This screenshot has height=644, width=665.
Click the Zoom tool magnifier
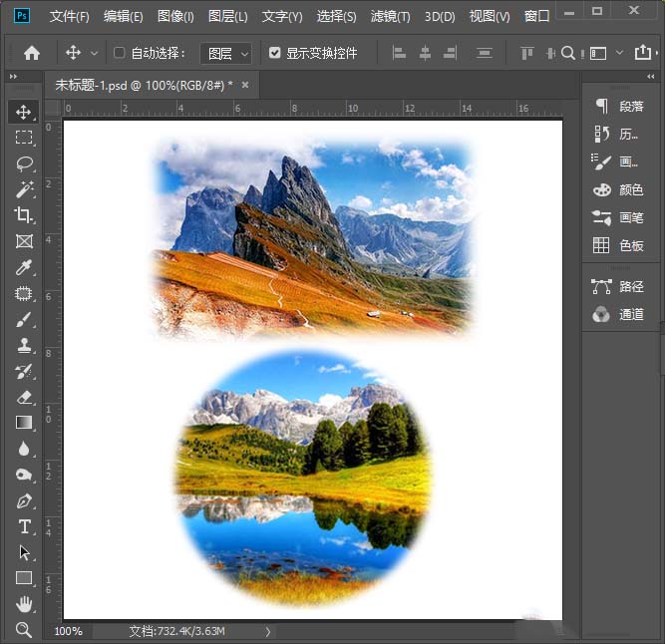(x=24, y=630)
